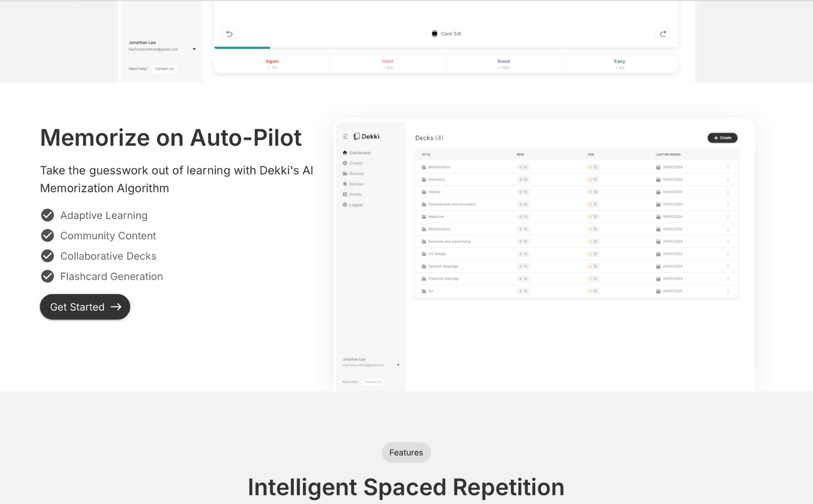Click the Card 3/8 counter label
This screenshot has width=813, height=504.
[x=451, y=34]
